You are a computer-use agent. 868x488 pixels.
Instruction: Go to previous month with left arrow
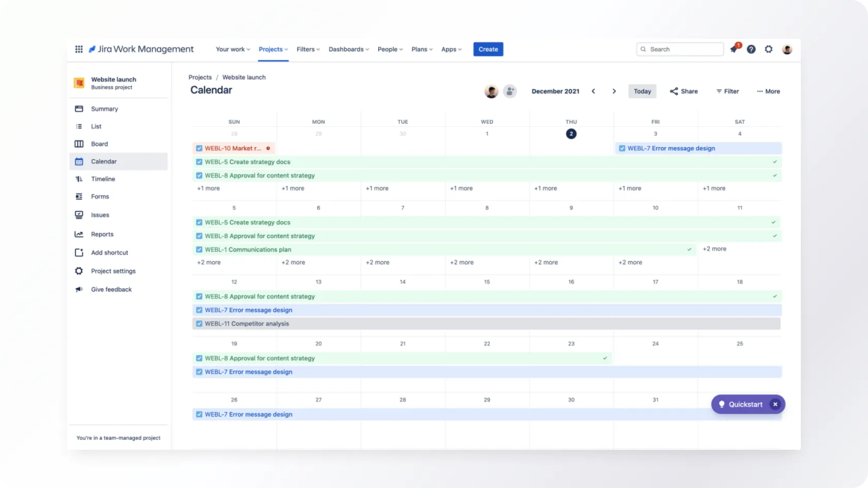coord(593,91)
